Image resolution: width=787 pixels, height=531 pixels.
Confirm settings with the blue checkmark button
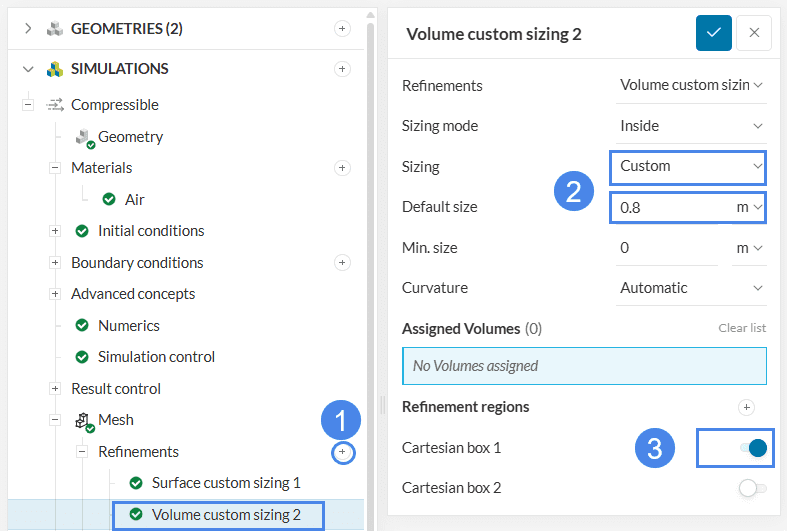click(713, 33)
